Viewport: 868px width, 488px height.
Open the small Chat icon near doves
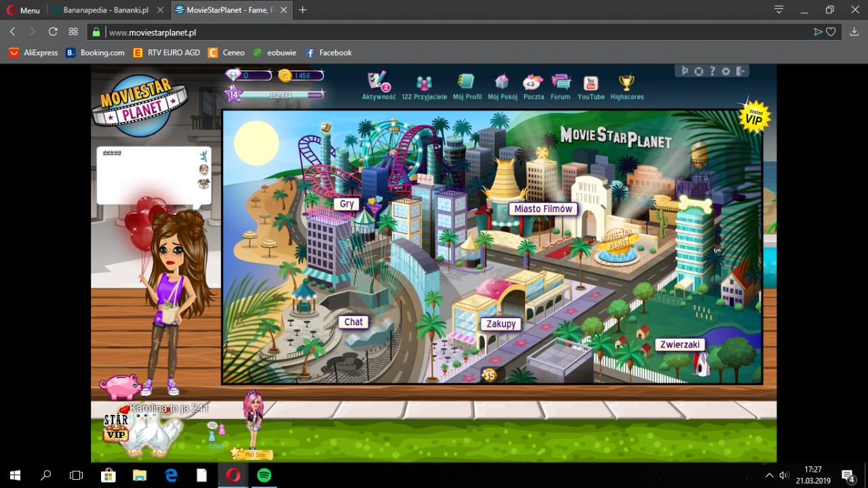click(x=216, y=435)
